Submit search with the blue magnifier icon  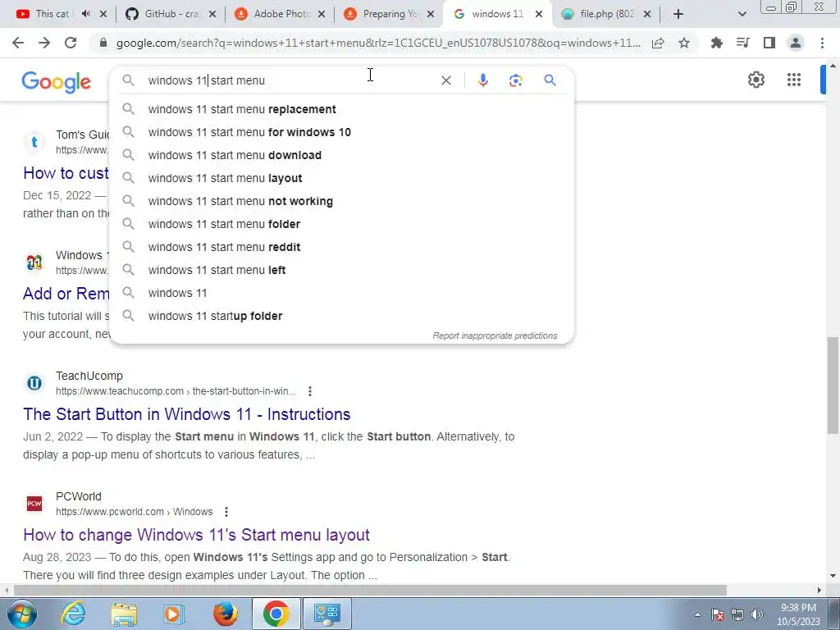point(550,80)
